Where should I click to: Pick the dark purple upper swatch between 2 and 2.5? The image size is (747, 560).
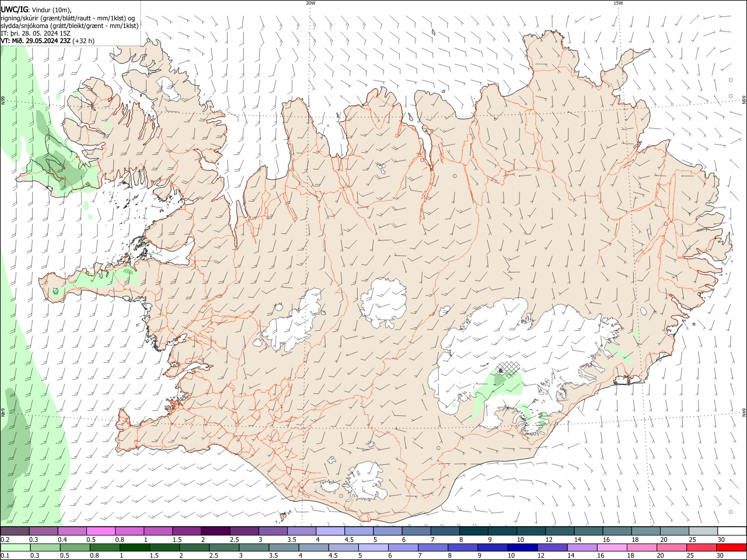(x=215, y=531)
